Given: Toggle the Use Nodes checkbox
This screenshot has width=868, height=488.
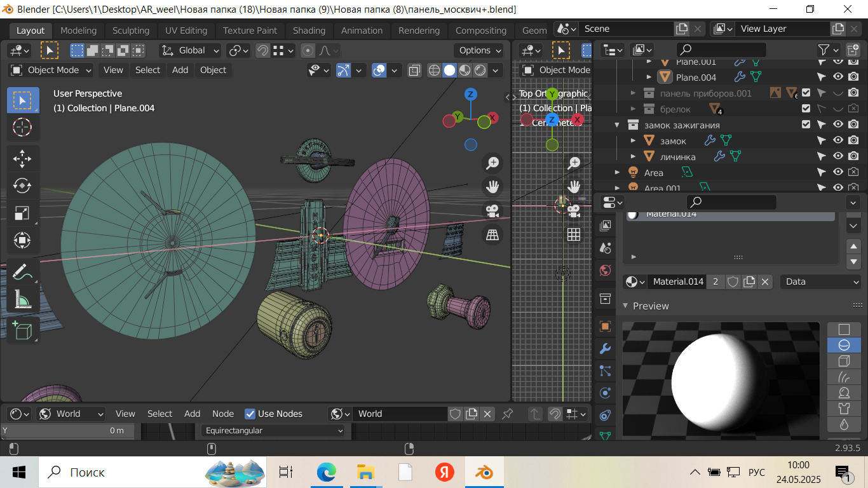Looking at the screenshot, I should [x=250, y=414].
